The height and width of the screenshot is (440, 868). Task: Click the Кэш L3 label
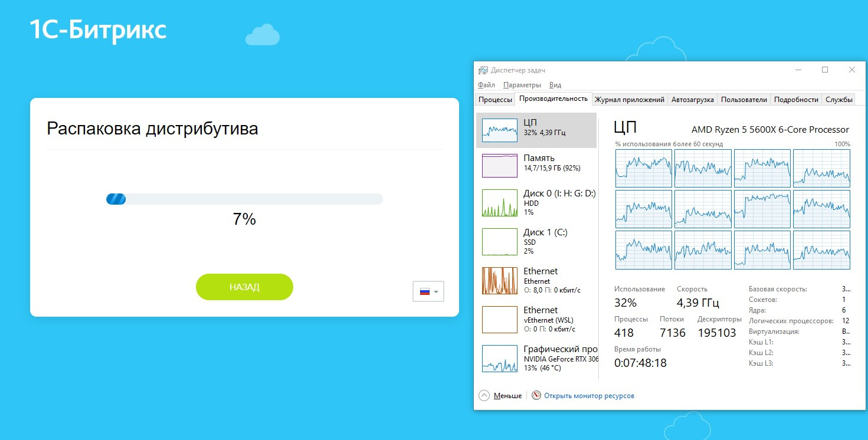click(761, 363)
